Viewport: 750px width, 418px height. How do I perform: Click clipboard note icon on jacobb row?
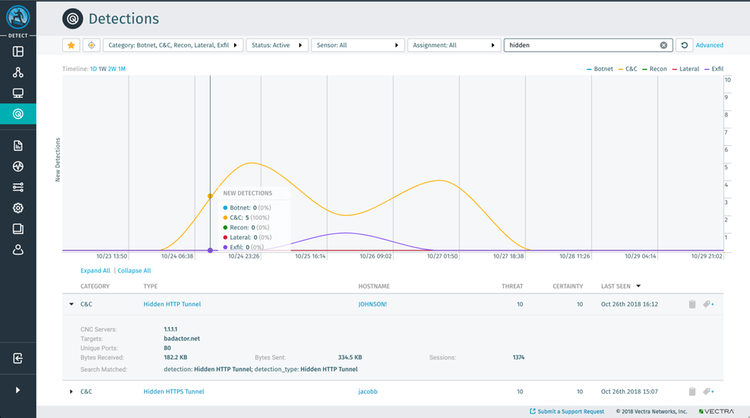coord(691,391)
